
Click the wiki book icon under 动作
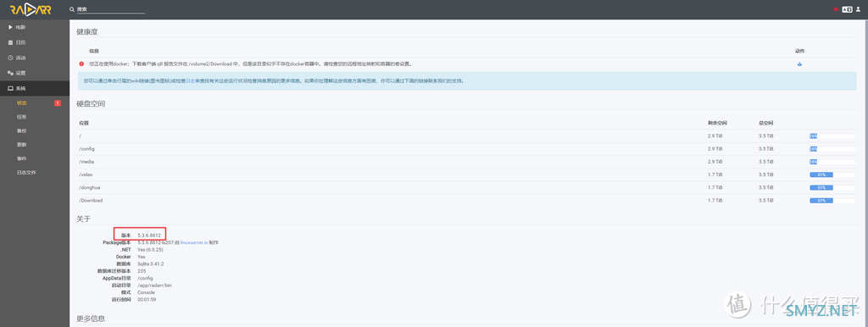[799, 64]
